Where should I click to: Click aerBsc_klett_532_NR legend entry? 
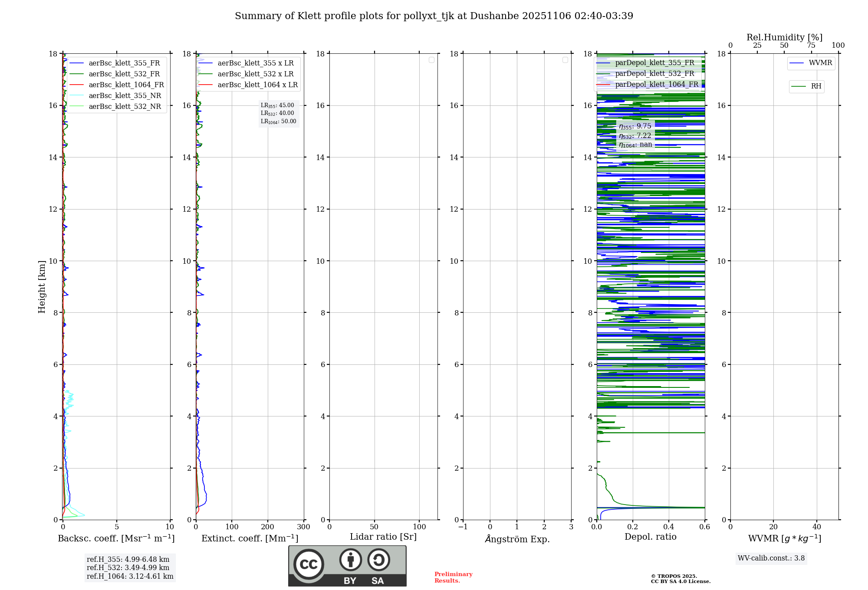tap(124, 107)
